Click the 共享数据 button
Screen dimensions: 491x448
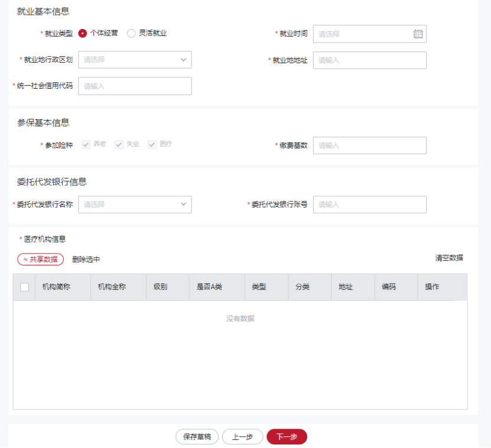click(x=41, y=259)
